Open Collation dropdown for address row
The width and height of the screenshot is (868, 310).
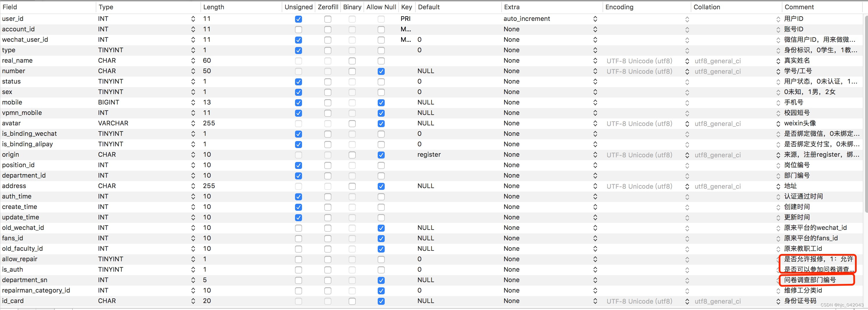(x=778, y=187)
